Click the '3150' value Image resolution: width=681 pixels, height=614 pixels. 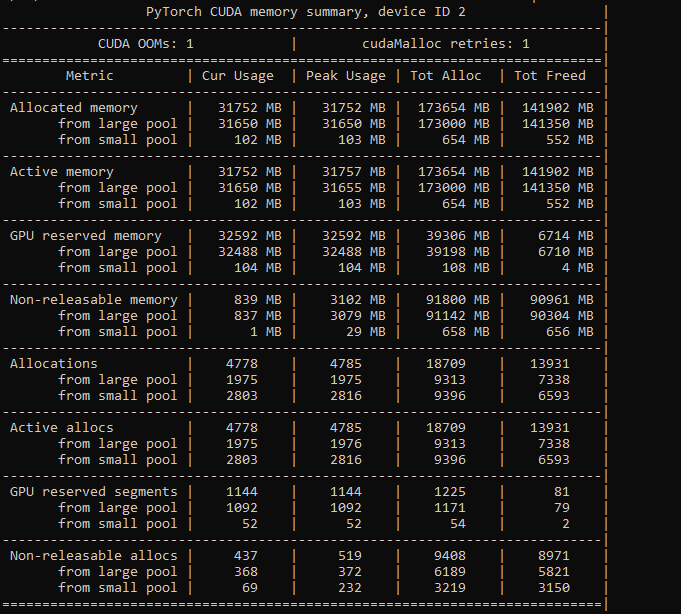pos(554,588)
